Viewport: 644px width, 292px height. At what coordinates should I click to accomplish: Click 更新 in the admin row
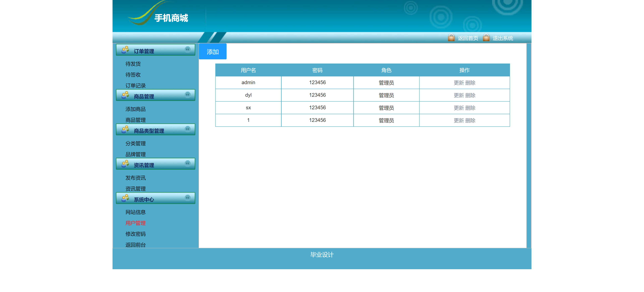(x=459, y=83)
